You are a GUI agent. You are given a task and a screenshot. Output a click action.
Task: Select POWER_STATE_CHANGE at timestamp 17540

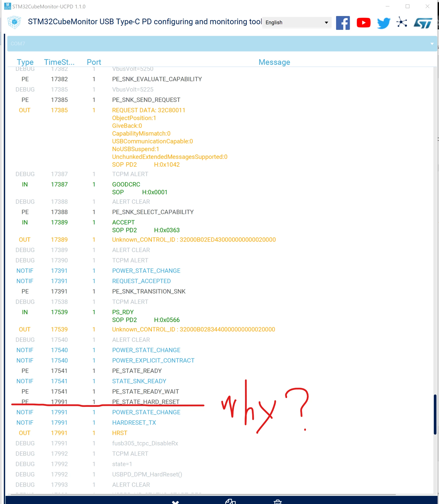(x=146, y=350)
